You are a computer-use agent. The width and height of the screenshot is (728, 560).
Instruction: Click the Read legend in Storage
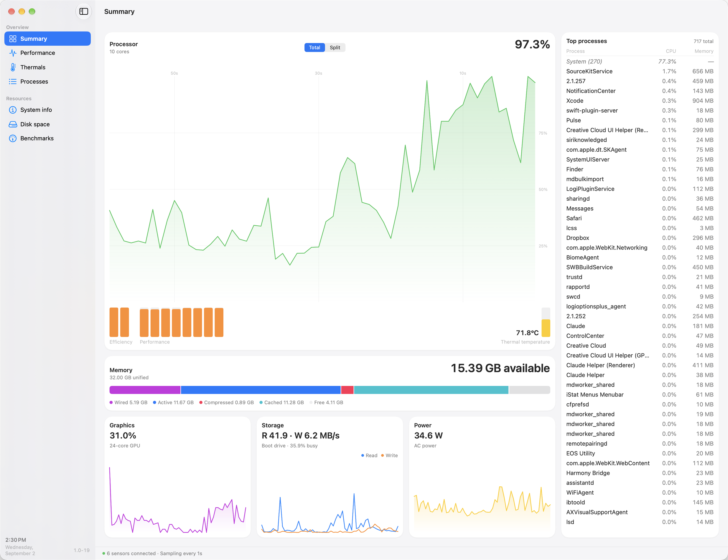(x=369, y=455)
